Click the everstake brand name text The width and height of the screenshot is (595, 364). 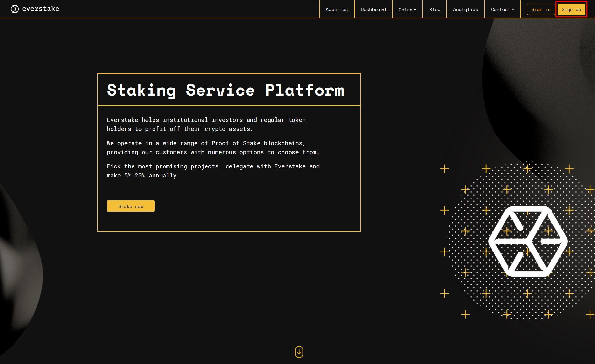(41, 9)
